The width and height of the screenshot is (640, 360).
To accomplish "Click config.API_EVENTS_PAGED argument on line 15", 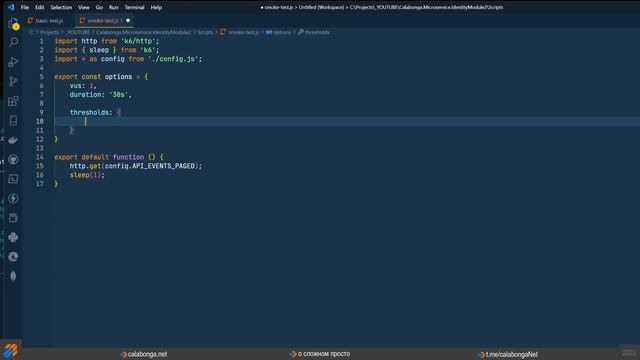I will coord(151,166).
